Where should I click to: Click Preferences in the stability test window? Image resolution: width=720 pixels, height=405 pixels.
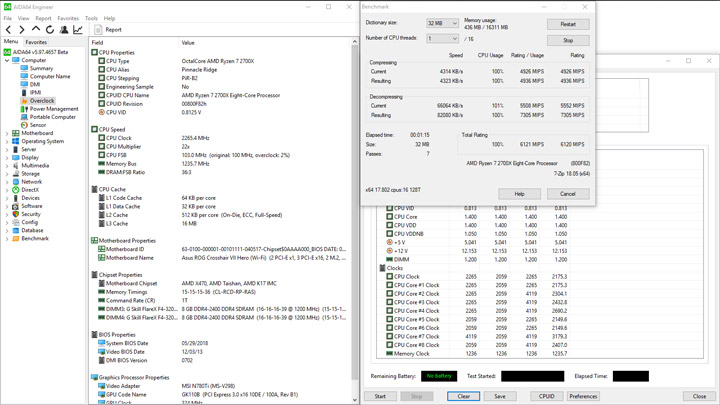583,396
